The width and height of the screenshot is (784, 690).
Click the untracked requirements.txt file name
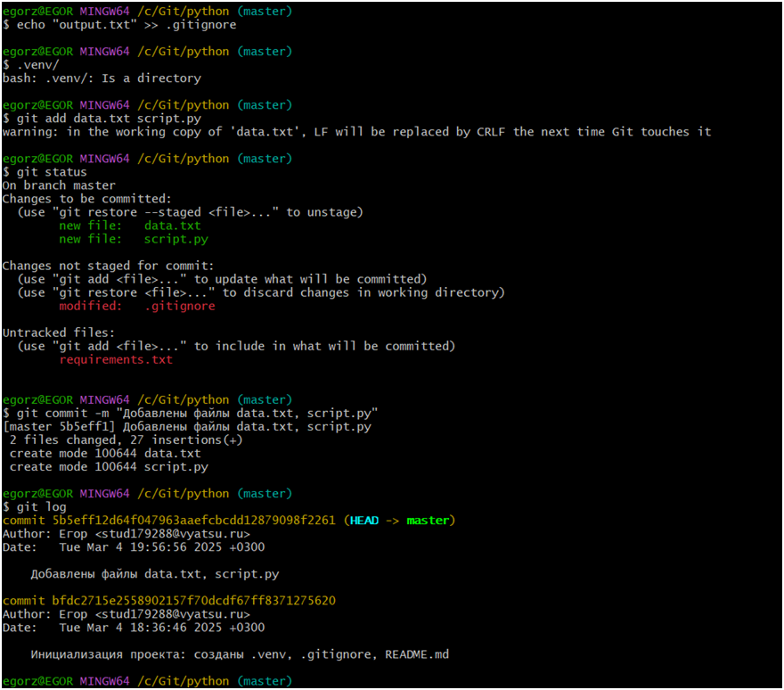tap(116, 359)
